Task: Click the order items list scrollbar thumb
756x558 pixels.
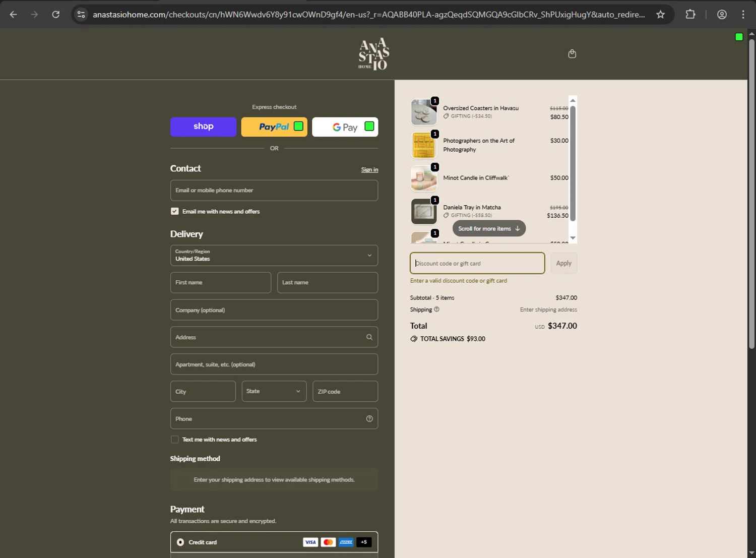Action: (x=573, y=163)
